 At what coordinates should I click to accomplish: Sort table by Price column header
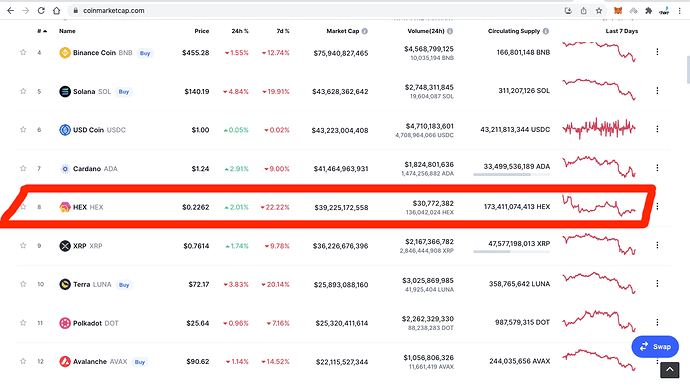pos(202,31)
